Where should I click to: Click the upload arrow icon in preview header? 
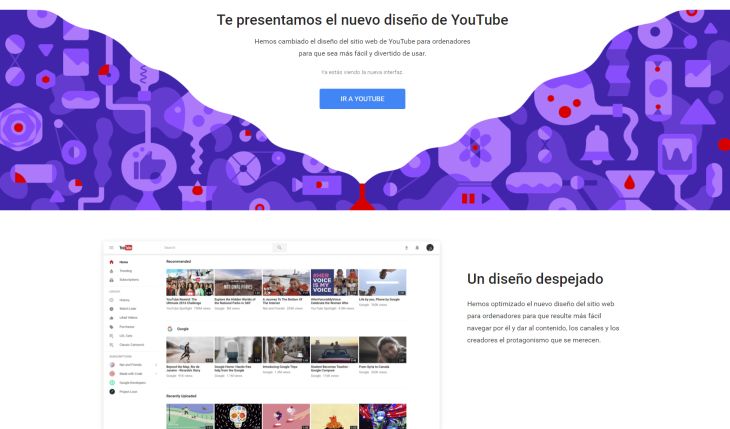pos(406,248)
